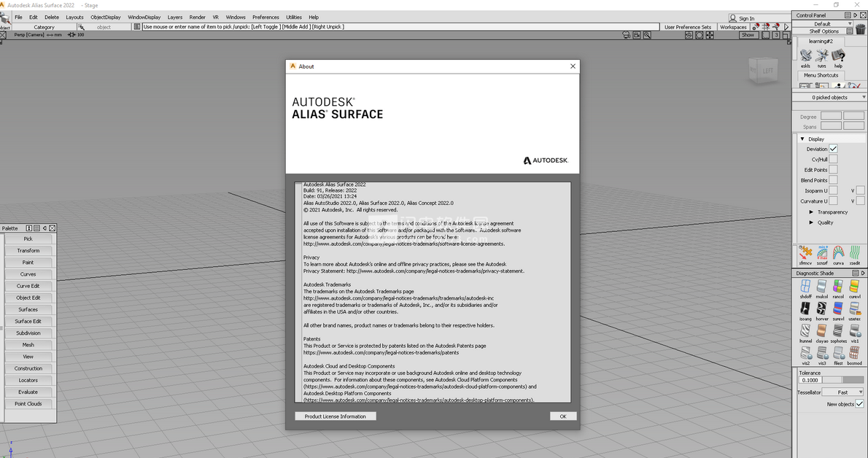The width and height of the screenshot is (868, 458).
Task: Toggle the Deviation checkbox
Action: tap(833, 149)
